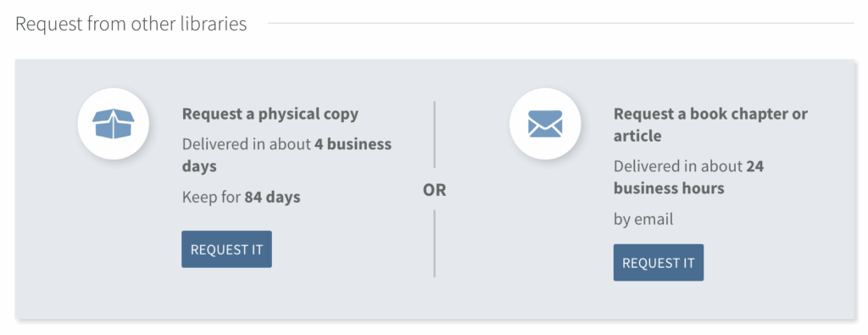Click the envelope email icon

(x=545, y=124)
